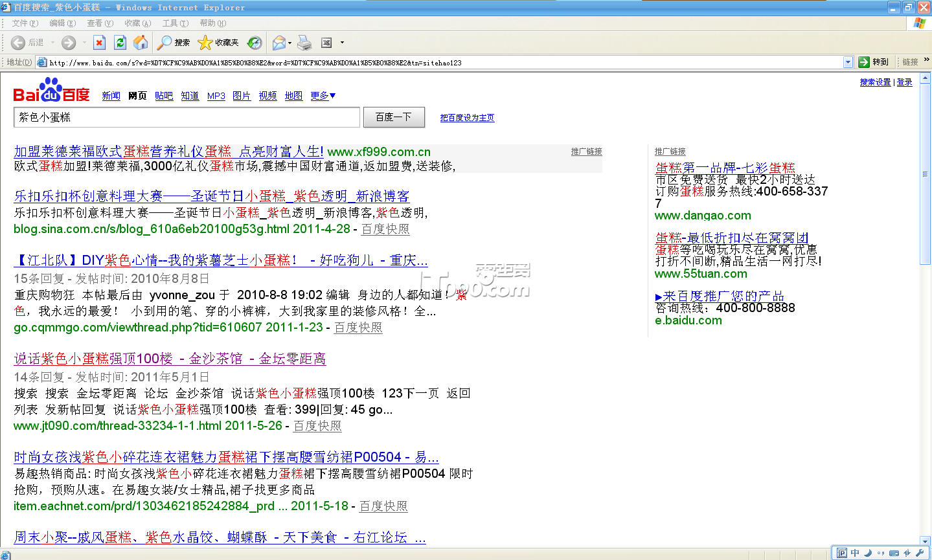The width and height of the screenshot is (932, 560).
Task: Expand the Back button history dropdown
Action: (52, 43)
